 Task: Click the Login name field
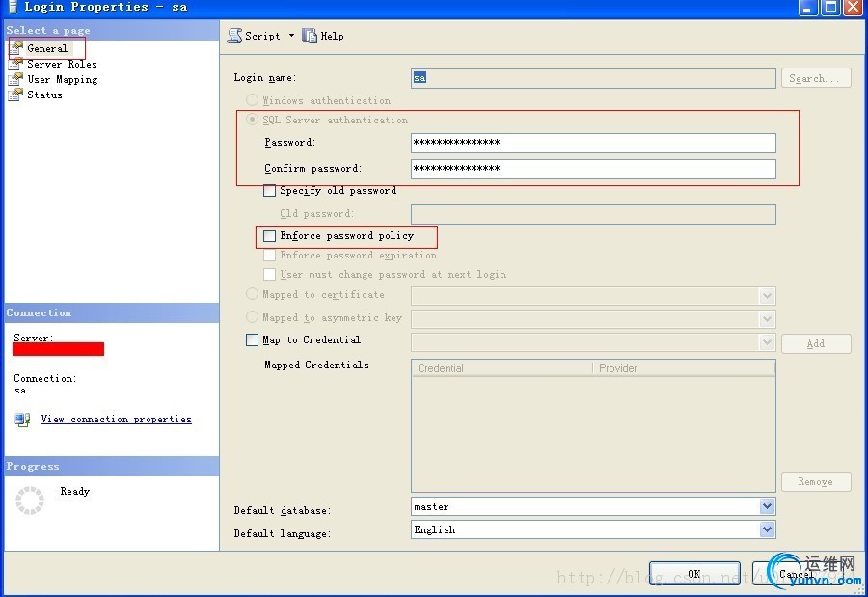pos(593,78)
